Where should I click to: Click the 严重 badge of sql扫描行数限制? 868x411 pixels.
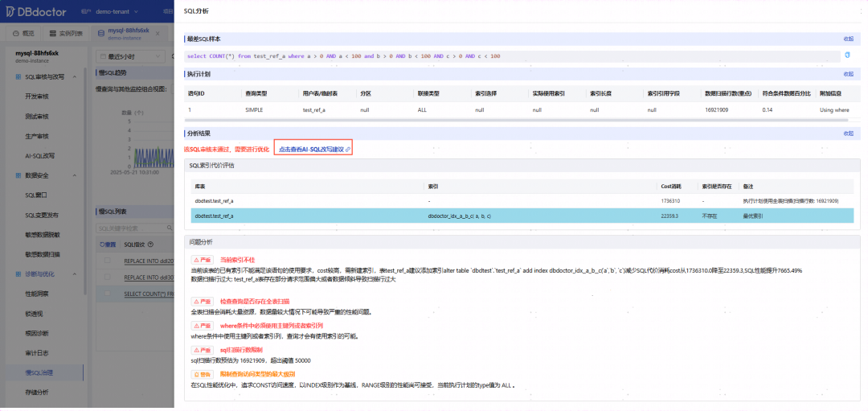coord(202,350)
